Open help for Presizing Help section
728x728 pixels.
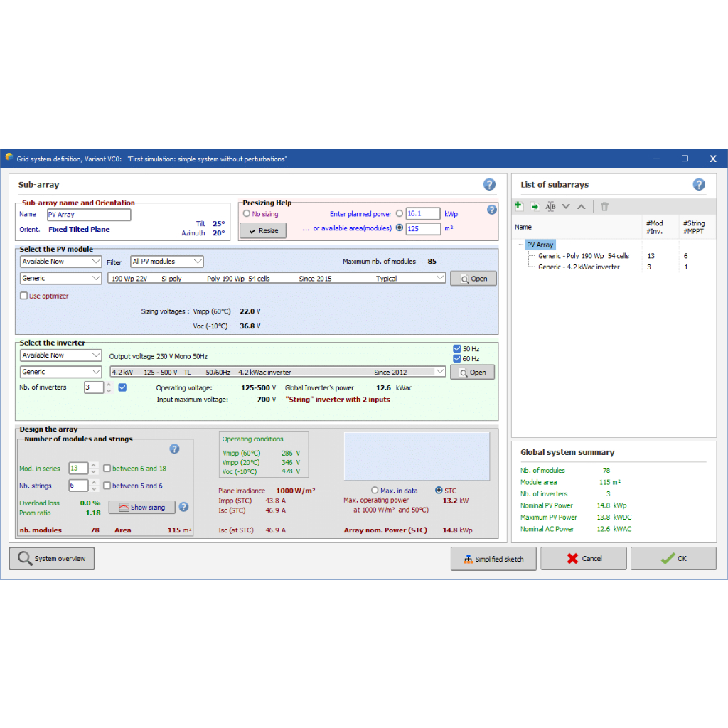point(491,210)
